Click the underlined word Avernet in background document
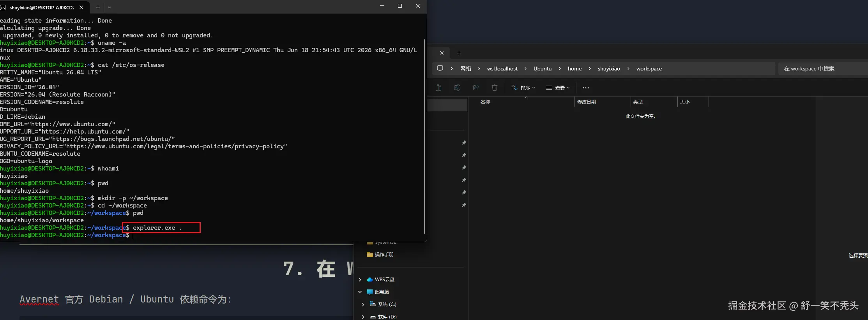This screenshot has height=320, width=868. click(x=39, y=299)
